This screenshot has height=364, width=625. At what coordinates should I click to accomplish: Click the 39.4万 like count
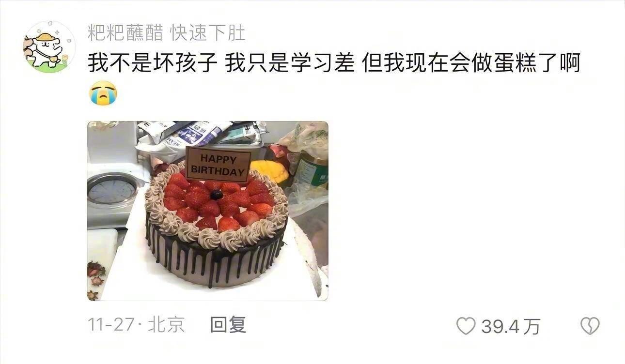(x=510, y=326)
